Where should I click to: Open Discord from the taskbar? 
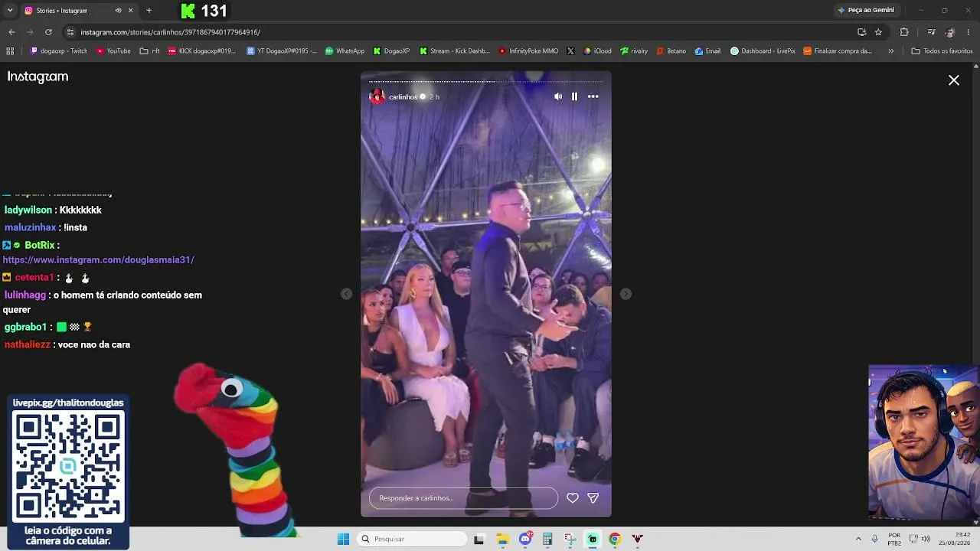[525, 539]
